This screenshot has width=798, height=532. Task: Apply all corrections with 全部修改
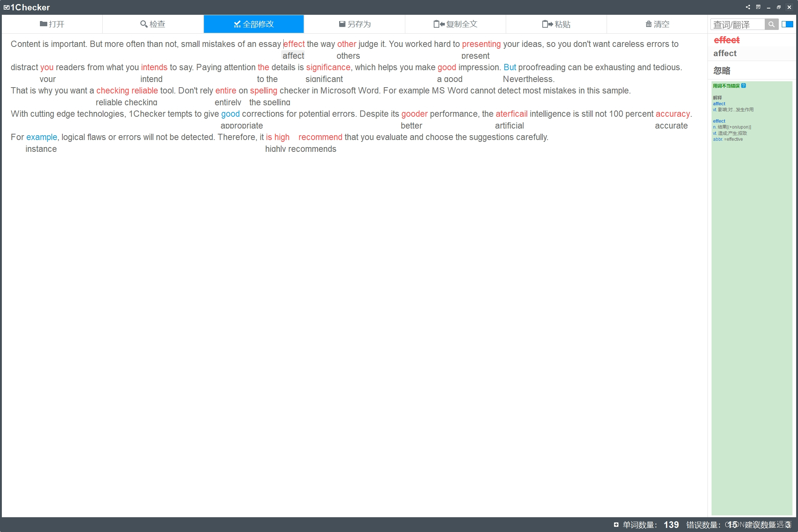[x=254, y=24]
